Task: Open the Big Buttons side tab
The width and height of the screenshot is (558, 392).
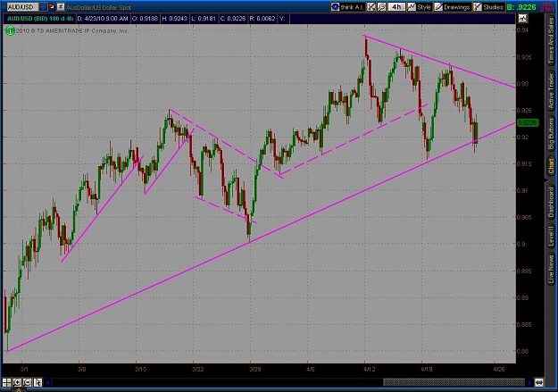Action: coord(551,134)
